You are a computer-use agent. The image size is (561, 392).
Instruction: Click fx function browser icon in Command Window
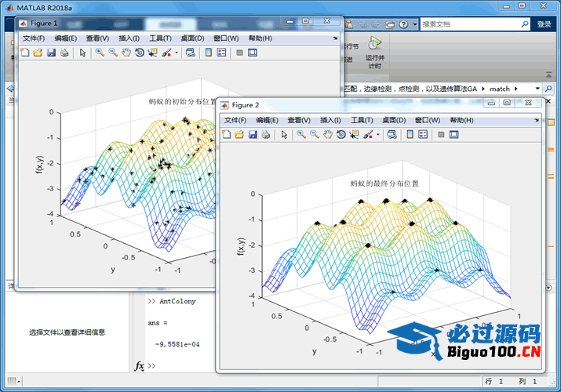tap(139, 365)
